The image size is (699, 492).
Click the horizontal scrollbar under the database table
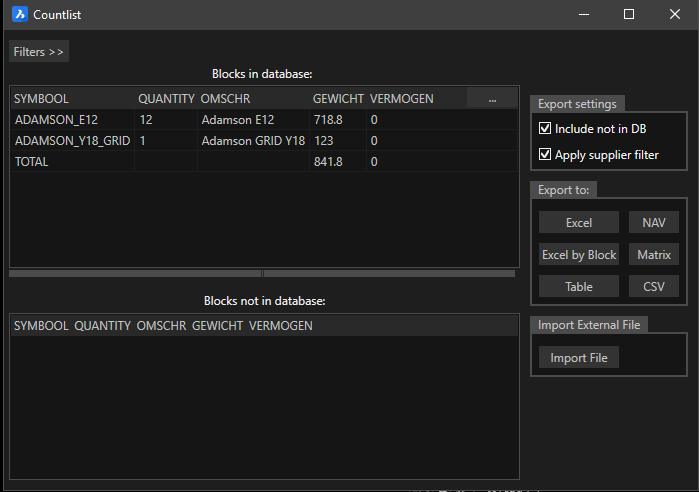click(135, 273)
